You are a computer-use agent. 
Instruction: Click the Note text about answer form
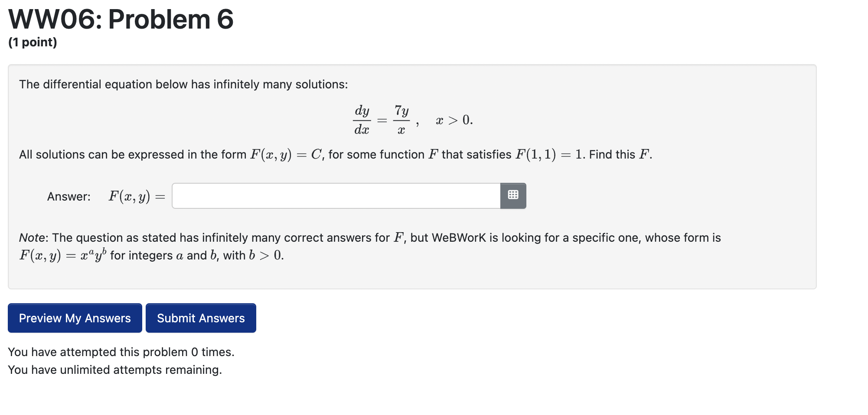click(x=369, y=237)
